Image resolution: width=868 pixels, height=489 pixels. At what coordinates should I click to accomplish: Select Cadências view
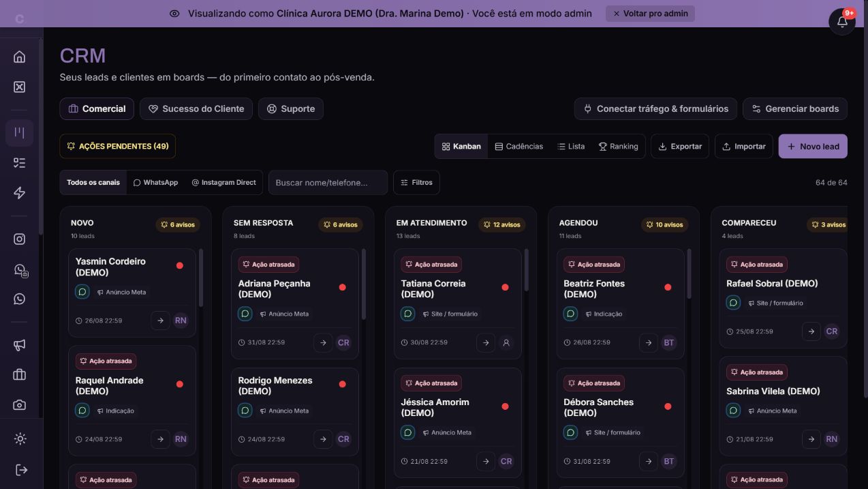coord(519,146)
